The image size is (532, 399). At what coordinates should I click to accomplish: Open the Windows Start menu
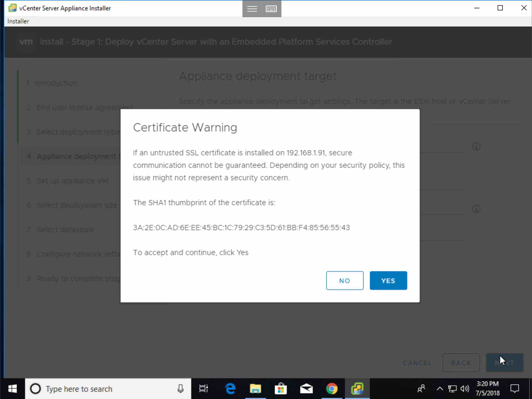(12, 389)
